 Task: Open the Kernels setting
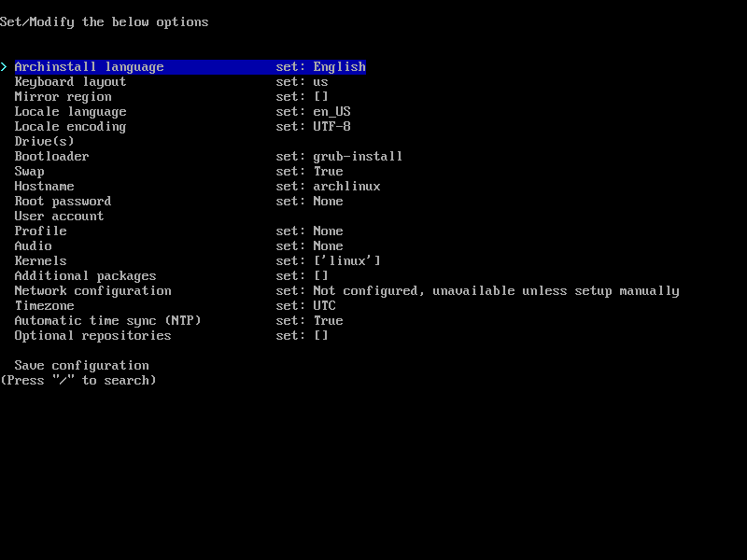40,261
